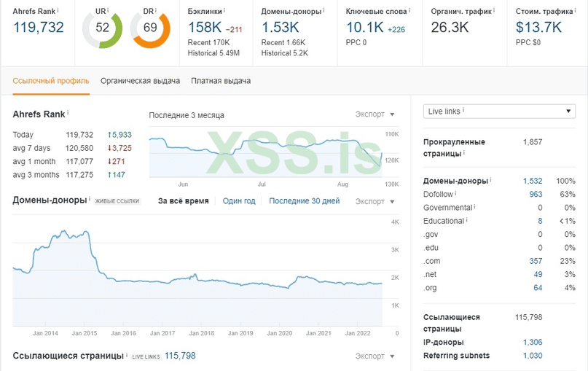Select Последние 30 дней range link
Screen dimensions: 588x371
click(304, 201)
